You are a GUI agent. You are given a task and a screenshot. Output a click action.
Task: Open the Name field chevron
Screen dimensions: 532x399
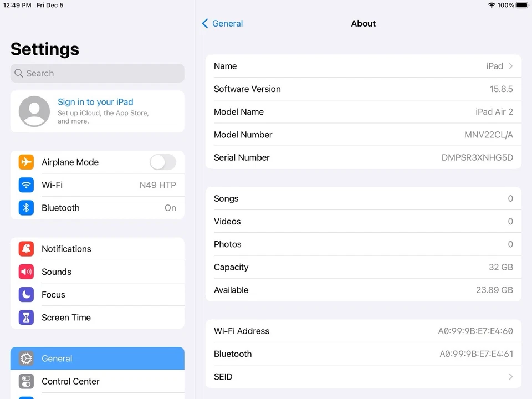(510, 65)
